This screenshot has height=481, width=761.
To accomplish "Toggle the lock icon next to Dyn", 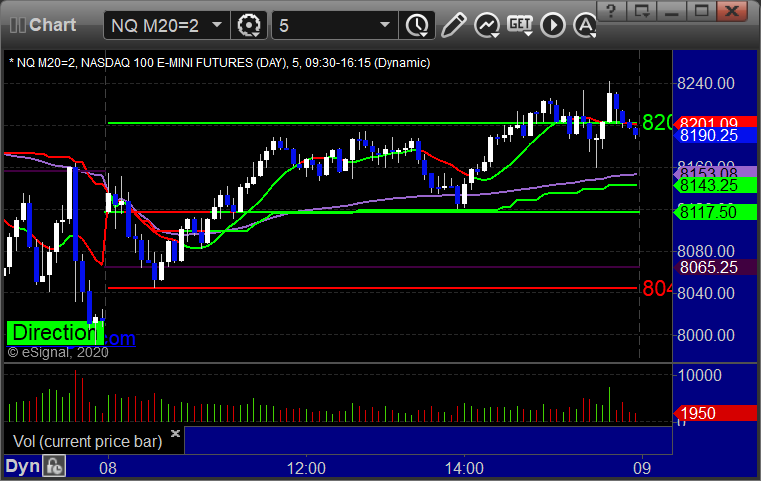I will [x=54, y=466].
